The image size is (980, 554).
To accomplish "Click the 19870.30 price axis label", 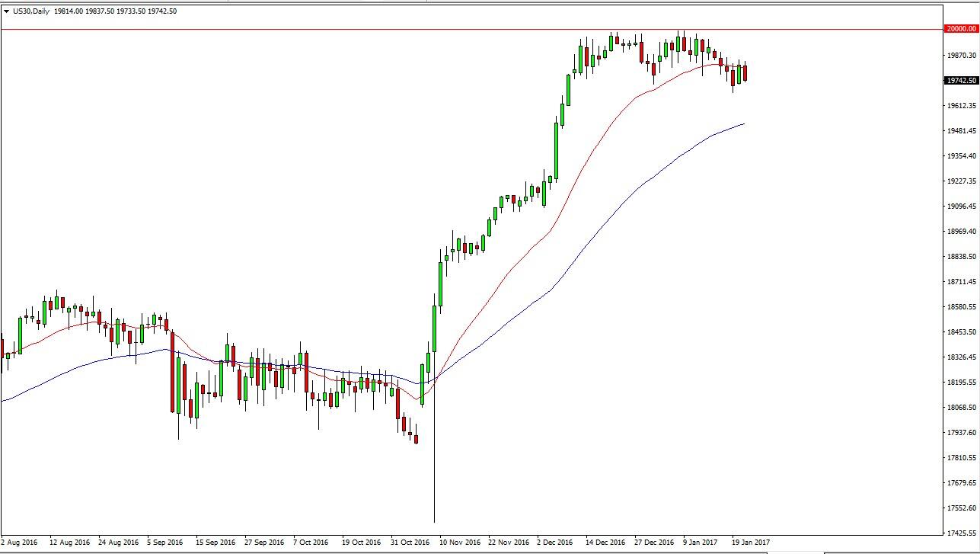I will (962, 56).
